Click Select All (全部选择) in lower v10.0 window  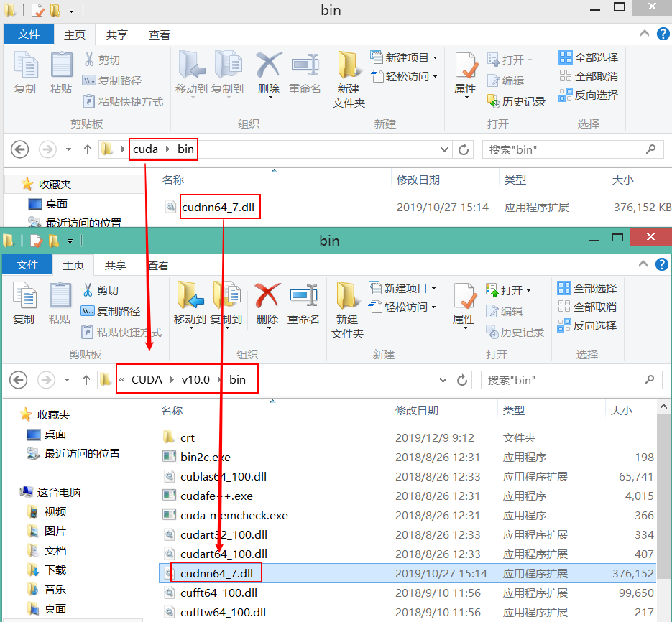click(588, 289)
